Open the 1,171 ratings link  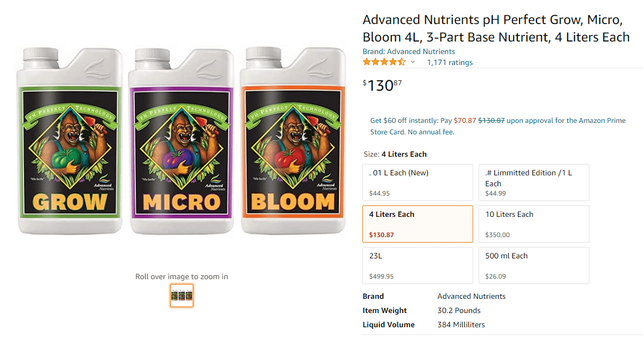coord(450,62)
